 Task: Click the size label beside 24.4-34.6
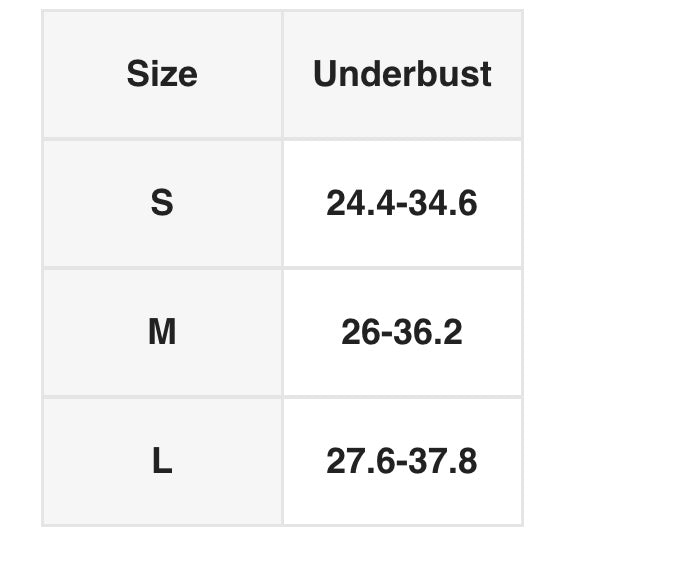162,203
